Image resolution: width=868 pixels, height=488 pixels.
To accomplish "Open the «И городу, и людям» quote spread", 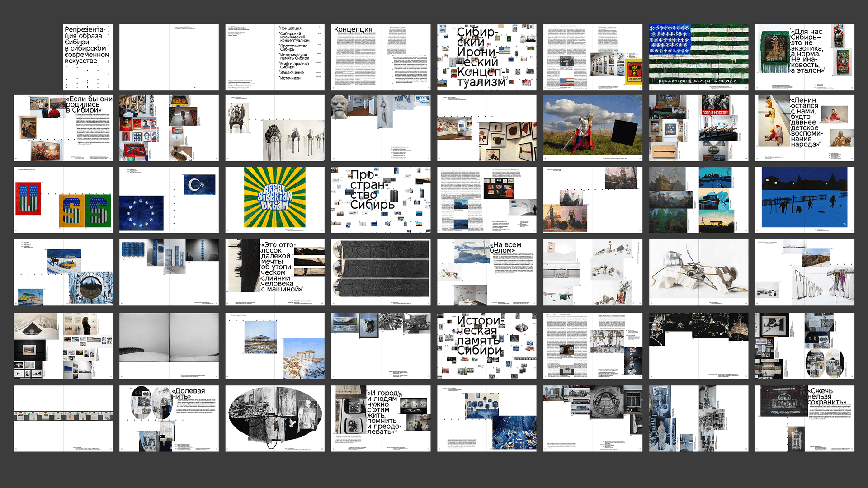I will 381,418.
